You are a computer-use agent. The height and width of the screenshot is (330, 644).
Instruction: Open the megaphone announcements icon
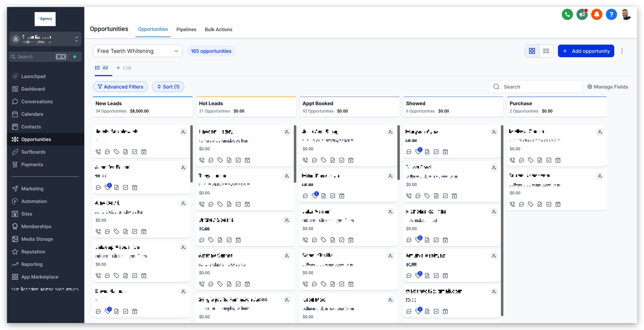(x=582, y=15)
